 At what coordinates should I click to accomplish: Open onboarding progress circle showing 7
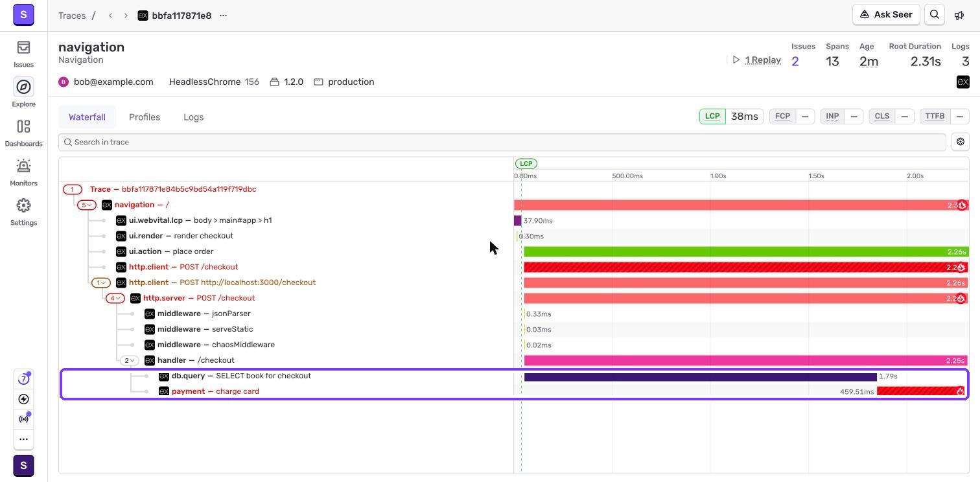pyautogui.click(x=23, y=378)
